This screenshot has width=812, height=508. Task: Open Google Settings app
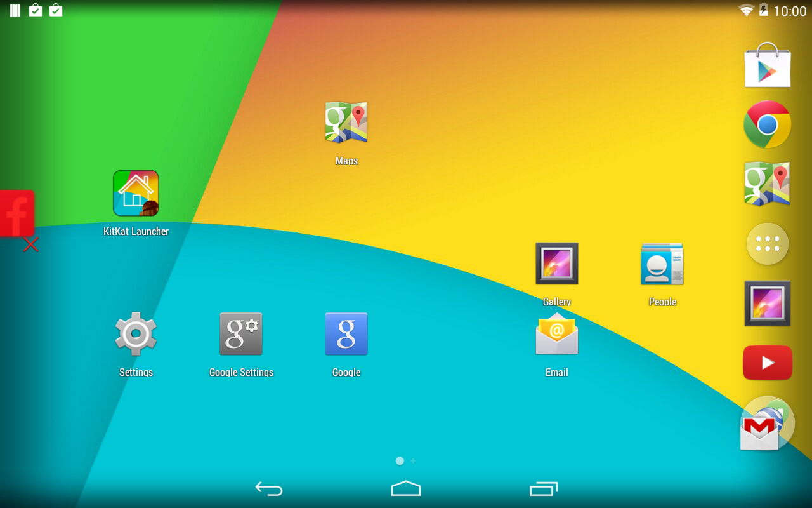click(241, 333)
